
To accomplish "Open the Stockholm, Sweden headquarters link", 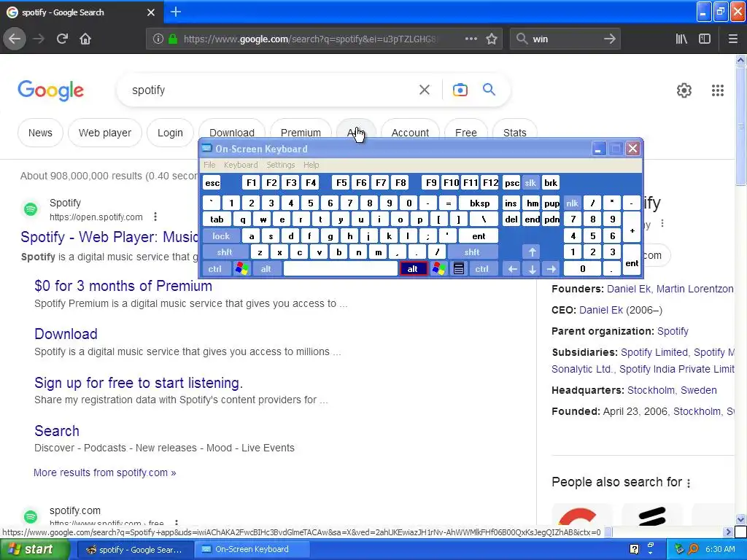I will click(672, 390).
